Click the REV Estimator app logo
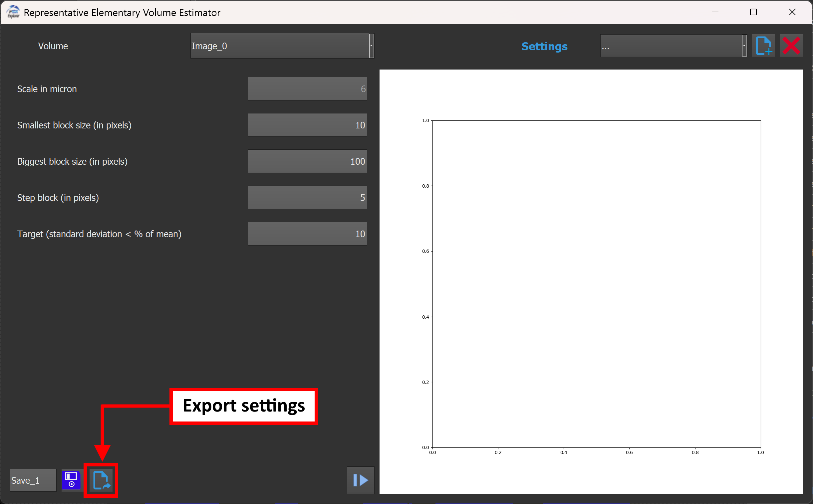 click(x=13, y=12)
